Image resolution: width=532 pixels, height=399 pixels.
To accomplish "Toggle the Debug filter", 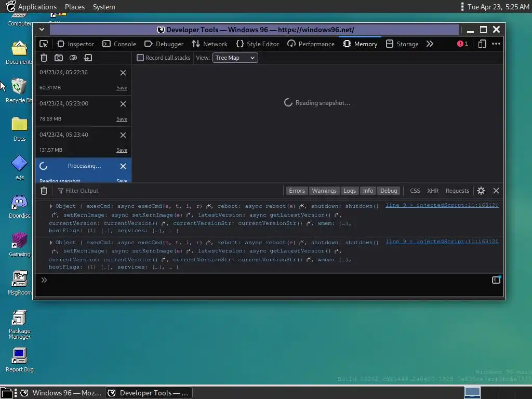I will tap(389, 191).
